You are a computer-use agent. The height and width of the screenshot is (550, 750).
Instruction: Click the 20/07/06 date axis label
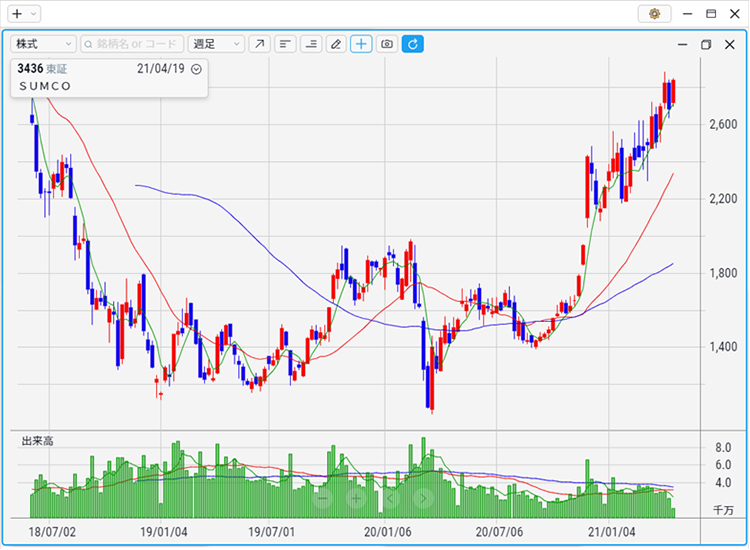tap(499, 532)
